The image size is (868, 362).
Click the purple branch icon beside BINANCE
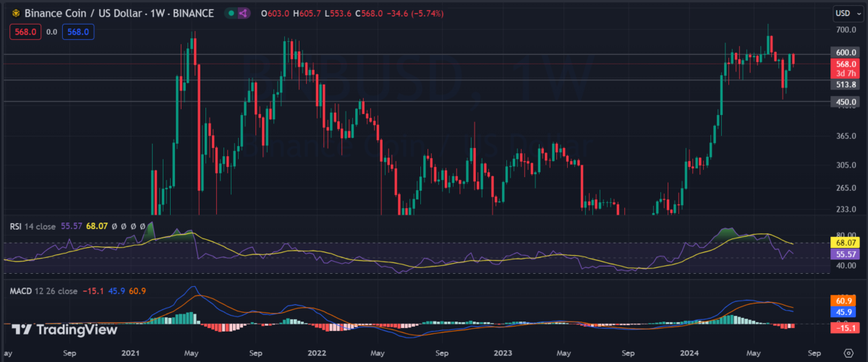click(x=243, y=13)
